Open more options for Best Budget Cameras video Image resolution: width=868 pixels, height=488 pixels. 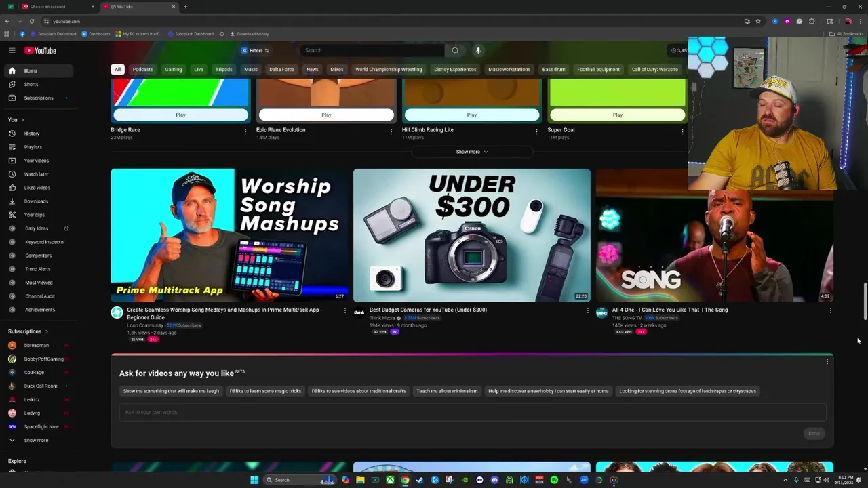(588, 310)
